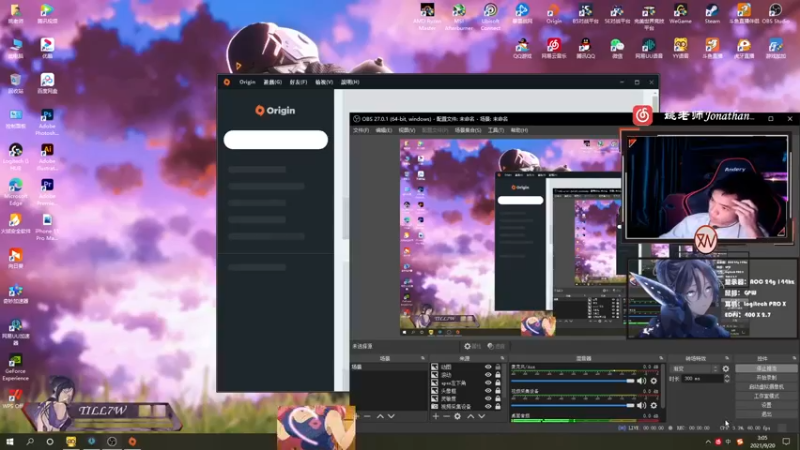Click 视频采集设备 volume slider in mixer
This screenshot has height=450, width=800.
coord(572,406)
